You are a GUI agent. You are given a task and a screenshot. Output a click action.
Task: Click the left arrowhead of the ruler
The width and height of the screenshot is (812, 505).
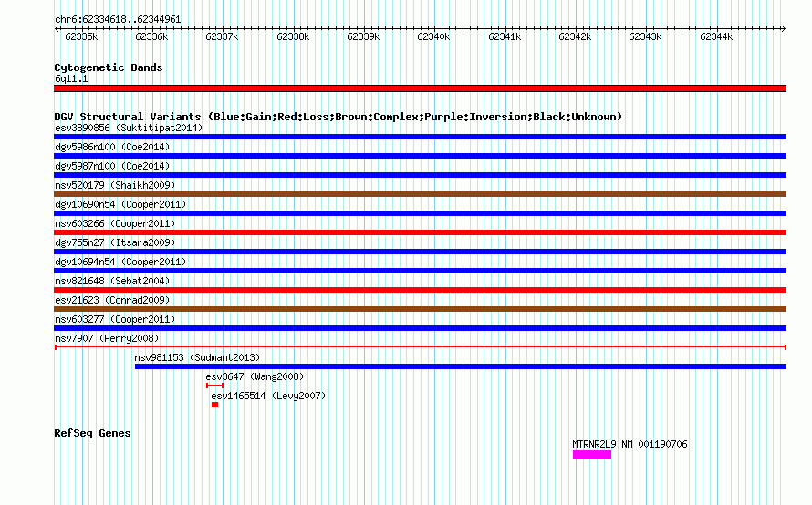pos(57,28)
